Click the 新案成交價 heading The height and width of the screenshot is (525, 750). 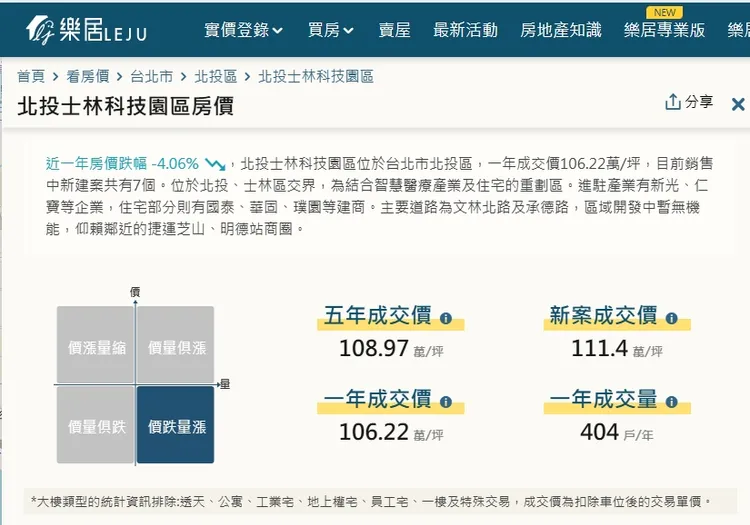click(603, 316)
